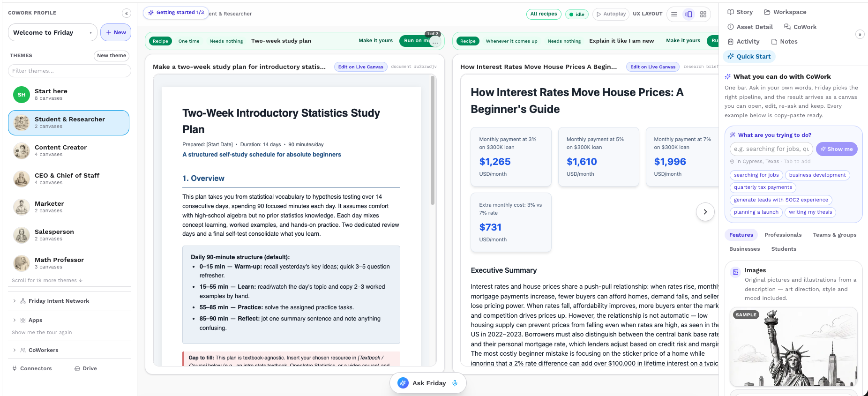Screen dimensions: 868x396
Task: Click the What are you trying to do input
Action: (771, 149)
